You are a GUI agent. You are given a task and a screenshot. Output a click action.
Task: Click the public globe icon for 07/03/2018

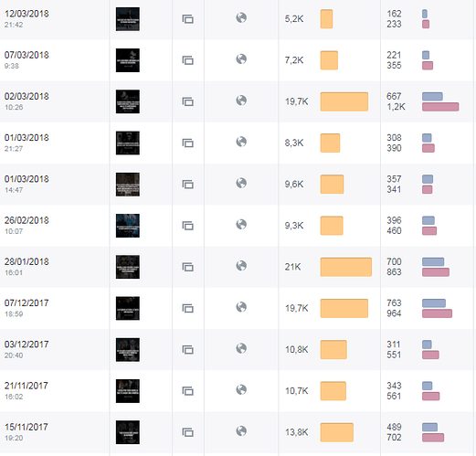click(241, 58)
